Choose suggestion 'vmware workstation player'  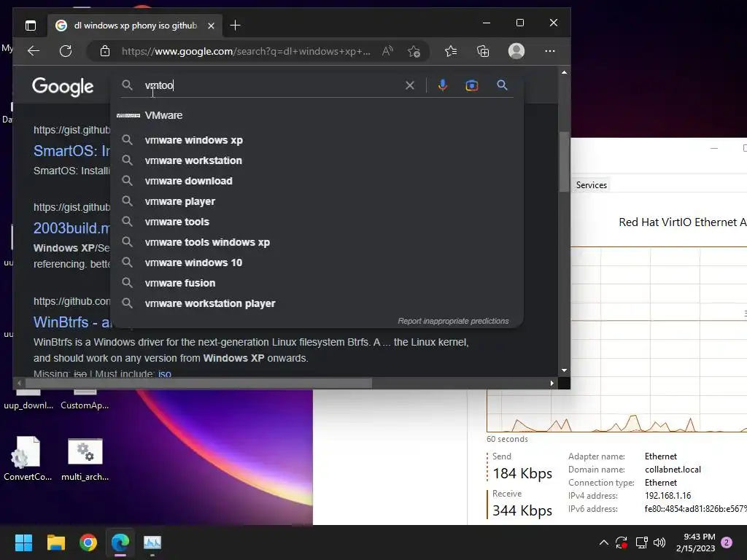[317, 304]
